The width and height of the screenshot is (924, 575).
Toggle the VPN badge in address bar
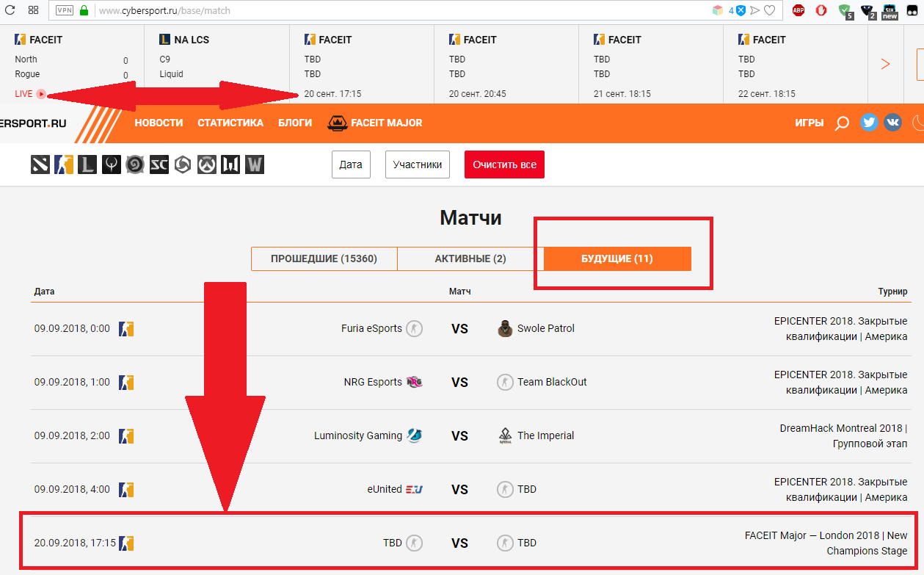65,10
